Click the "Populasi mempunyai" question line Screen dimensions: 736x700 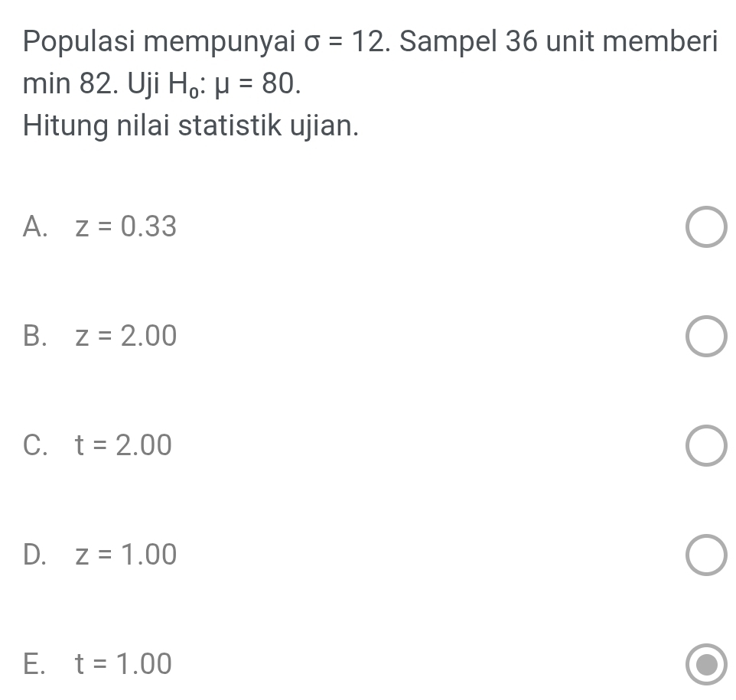[159, 41]
